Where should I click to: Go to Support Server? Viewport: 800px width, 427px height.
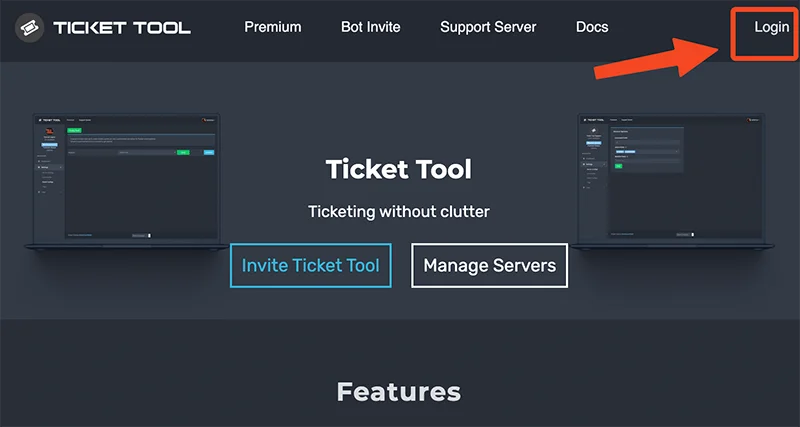488,27
